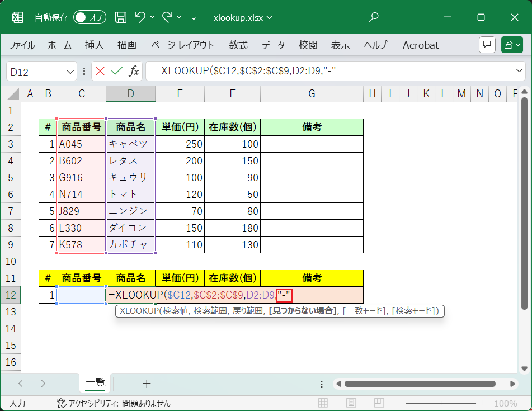The width and height of the screenshot is (532, 411).
Task: Cancel formula entry with the red X
Action: click(x=100, y=71)
